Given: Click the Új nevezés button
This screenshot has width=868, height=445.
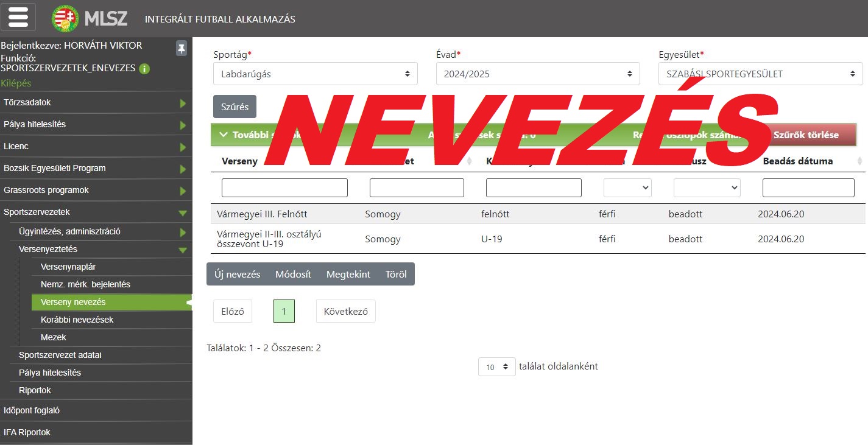Looking at the screenshot, I should pyautogui.click(x=238, y=274).
